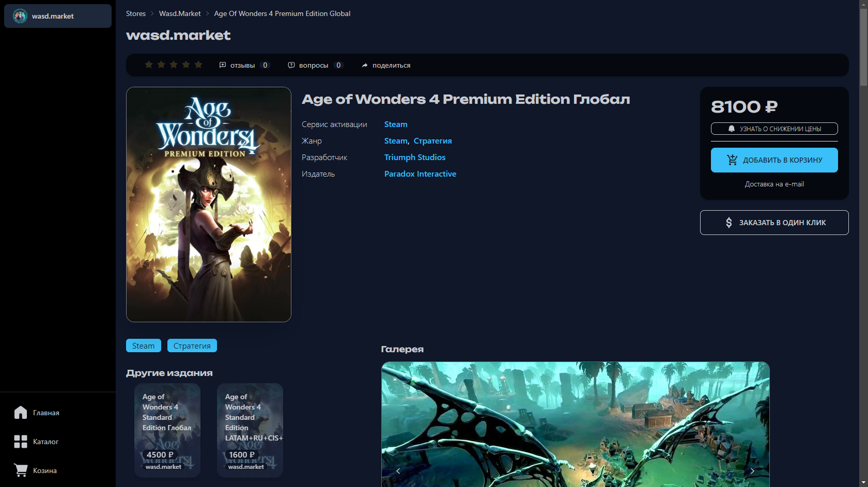Rate the product with the first star
Viewport: 868px width, 487px height.
coord(149,65)
